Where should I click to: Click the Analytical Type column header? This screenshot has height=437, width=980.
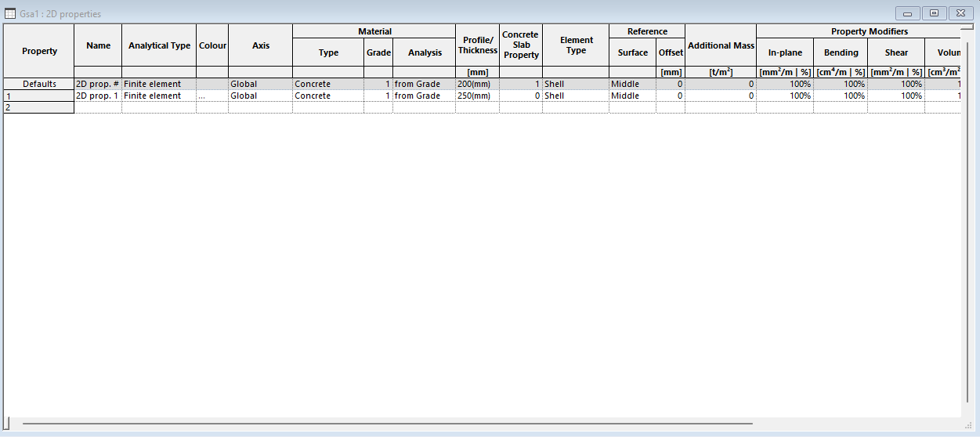159,45
